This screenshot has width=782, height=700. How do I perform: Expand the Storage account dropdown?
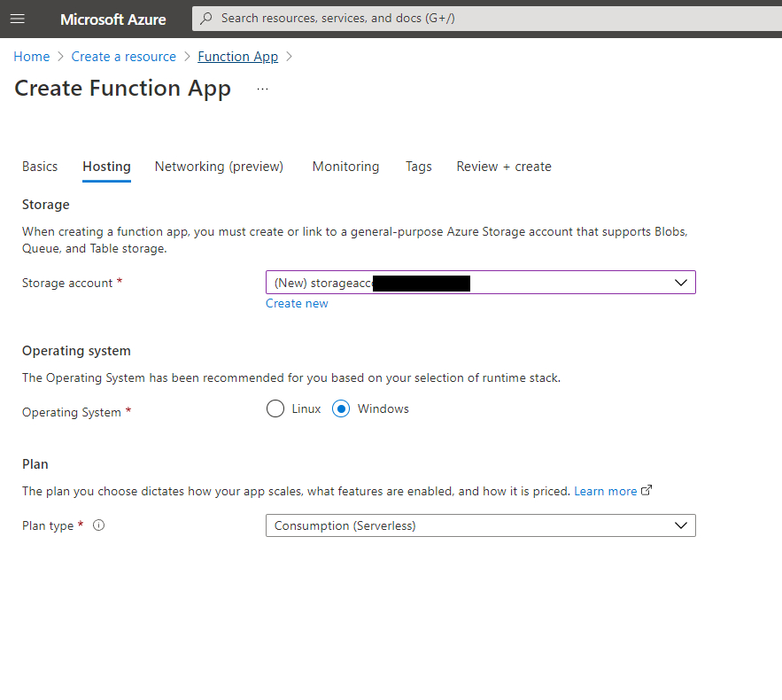click(480, 283)
